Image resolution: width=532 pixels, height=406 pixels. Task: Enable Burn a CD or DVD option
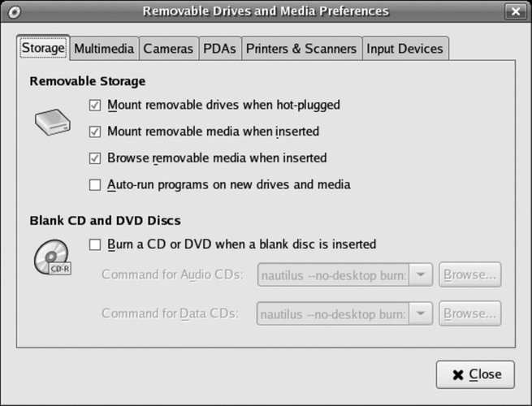tap(95, 244)
